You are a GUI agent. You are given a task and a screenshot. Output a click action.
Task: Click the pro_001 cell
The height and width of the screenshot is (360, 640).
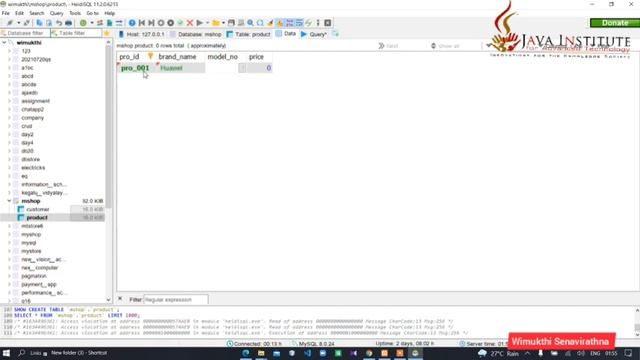[135, 68]
